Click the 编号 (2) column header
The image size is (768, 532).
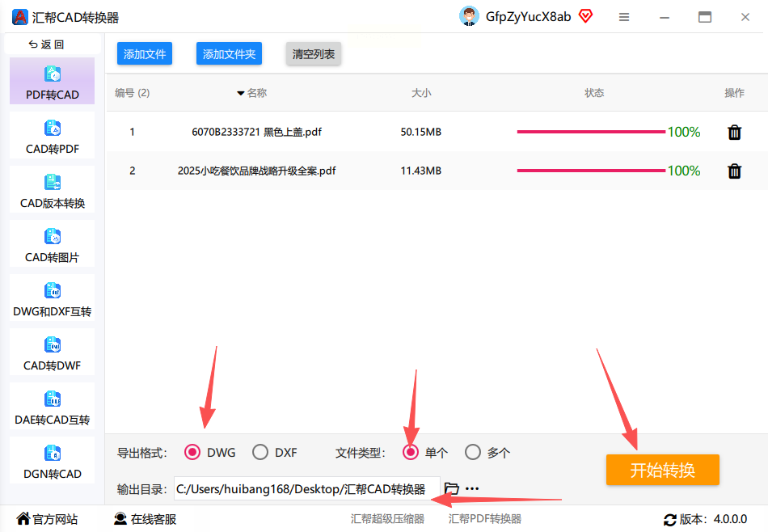click(133, 93)
